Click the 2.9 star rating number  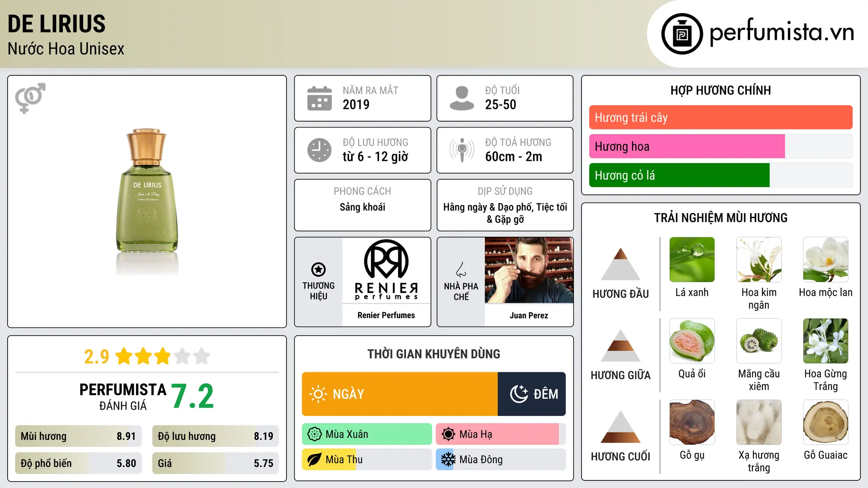(97, 357)
